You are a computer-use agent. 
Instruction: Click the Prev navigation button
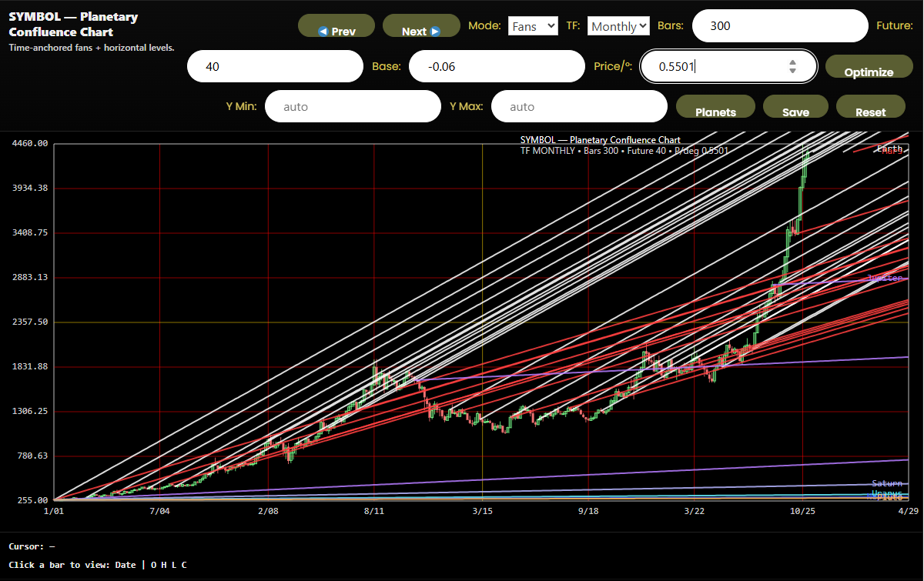(x=336, y=27)
